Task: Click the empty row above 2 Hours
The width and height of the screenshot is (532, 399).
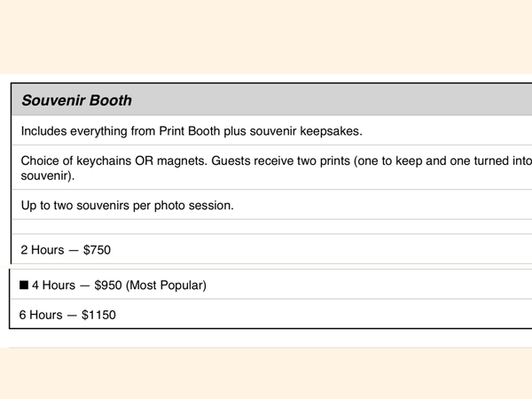Action: coord(272,227)
